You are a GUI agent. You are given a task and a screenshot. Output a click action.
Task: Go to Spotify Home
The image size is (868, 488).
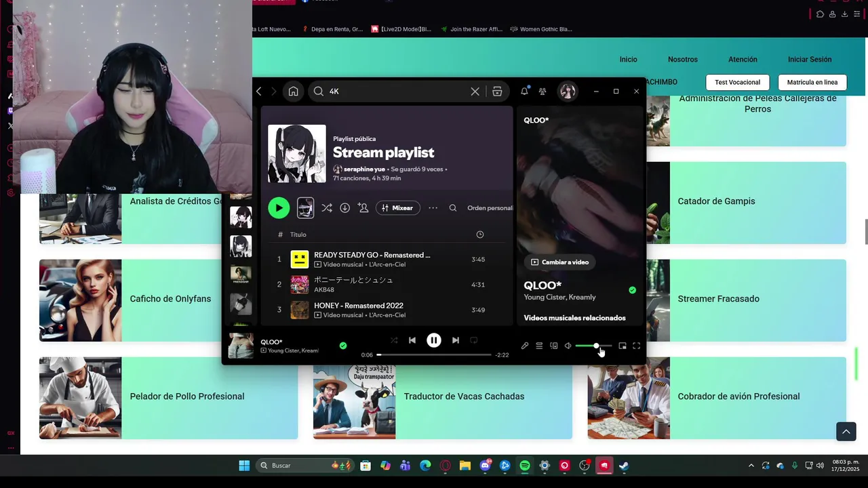(x=293, y=91)
